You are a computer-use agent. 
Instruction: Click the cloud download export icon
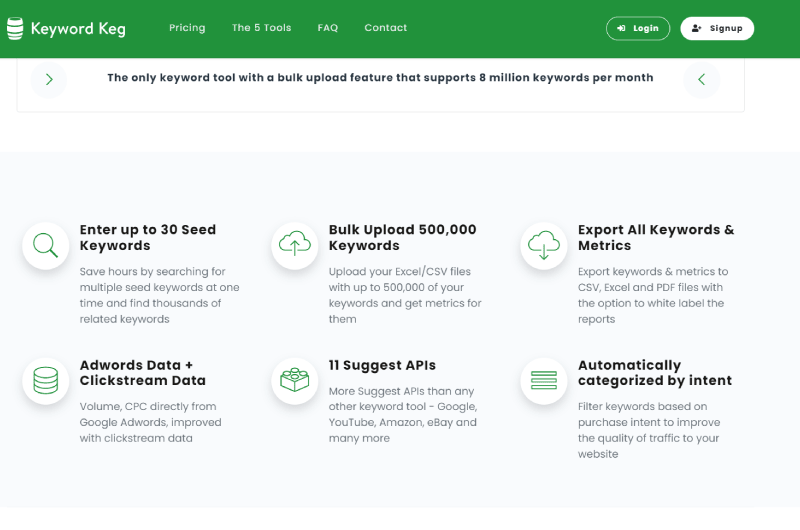(x=544, y=245)
